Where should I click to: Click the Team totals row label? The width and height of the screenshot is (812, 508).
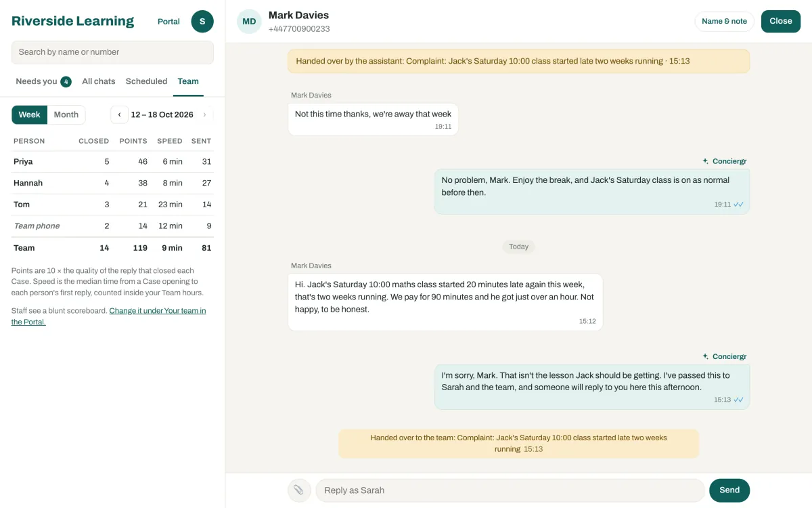click(x=24, y=248)
